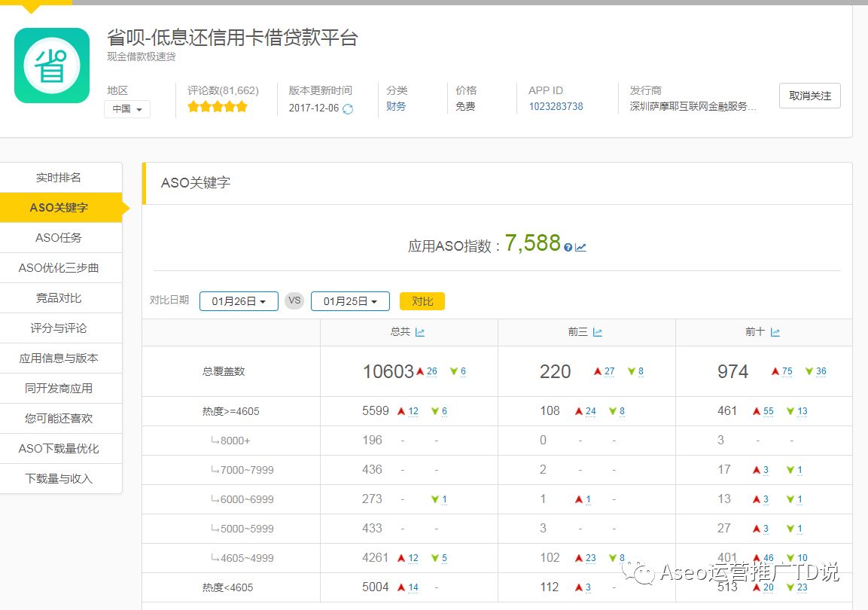
Task: Click the 省呗 app logo icon
Action: point(52,66)
